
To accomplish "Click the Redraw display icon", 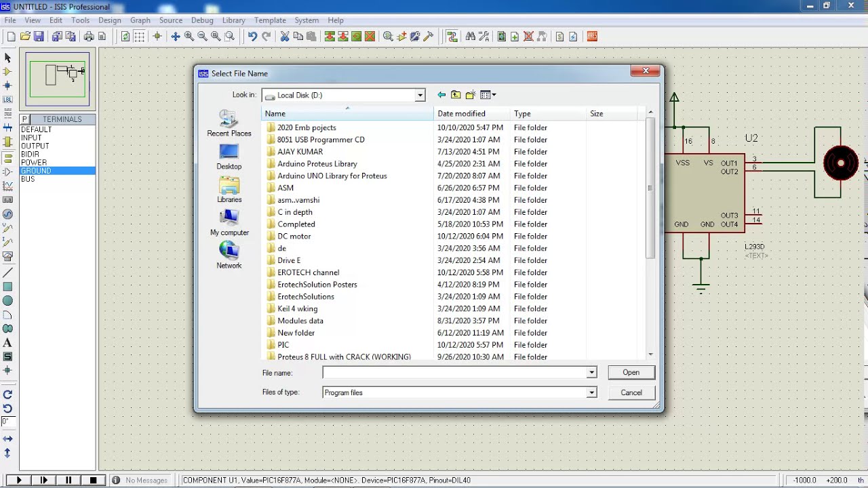I will pos(125,37).
